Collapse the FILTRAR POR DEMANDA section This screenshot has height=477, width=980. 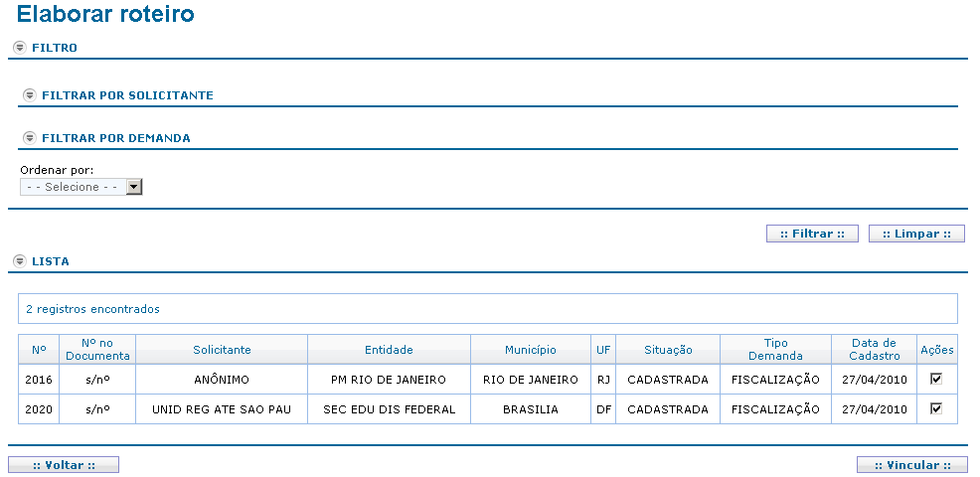[x=30, y=137]
